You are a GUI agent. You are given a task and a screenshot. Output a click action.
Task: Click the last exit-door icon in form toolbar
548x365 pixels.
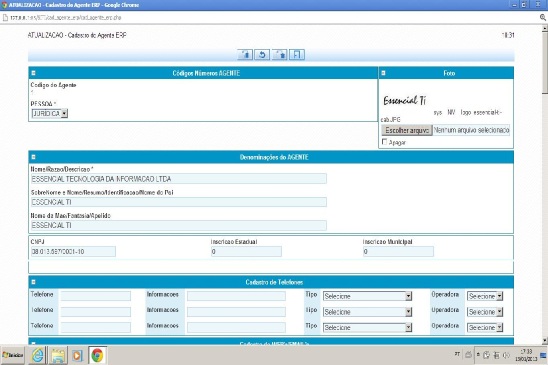297,55
